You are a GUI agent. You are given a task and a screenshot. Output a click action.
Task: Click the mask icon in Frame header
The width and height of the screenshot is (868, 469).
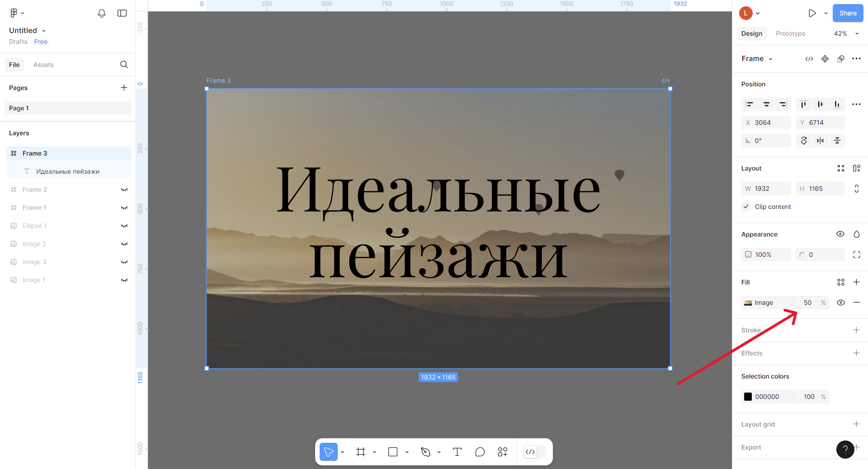(840, 59)
